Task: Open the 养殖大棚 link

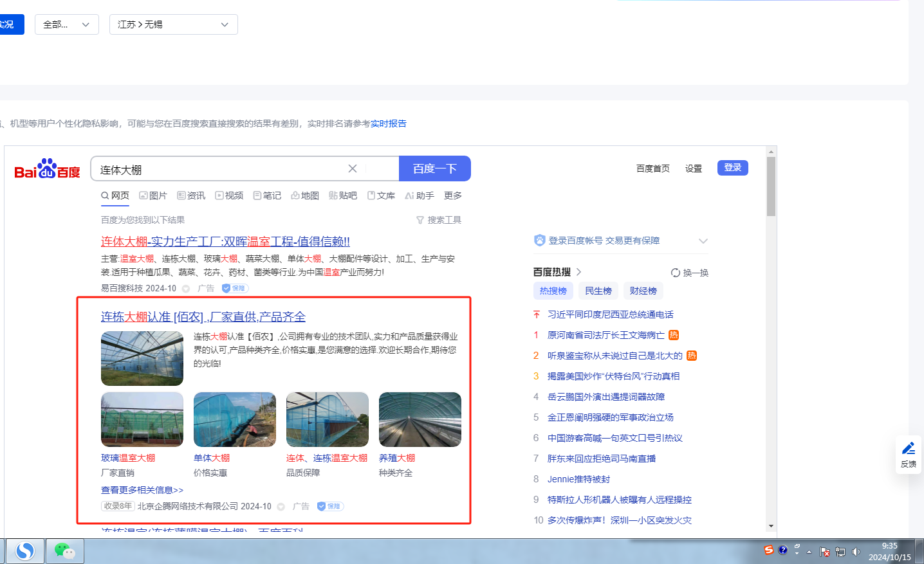Action: coord(397,458)
